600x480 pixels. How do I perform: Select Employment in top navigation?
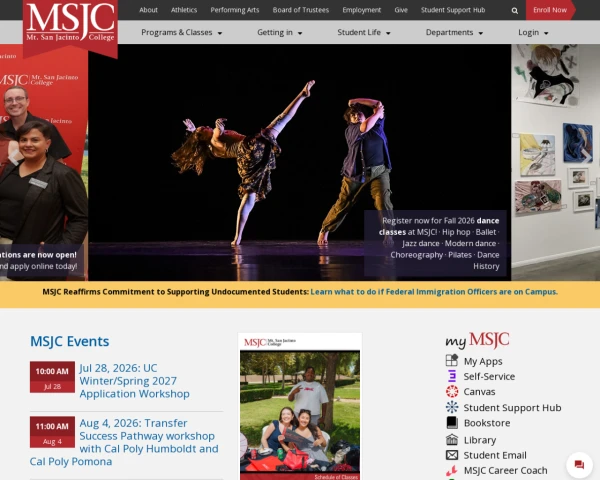click(362, 10)
